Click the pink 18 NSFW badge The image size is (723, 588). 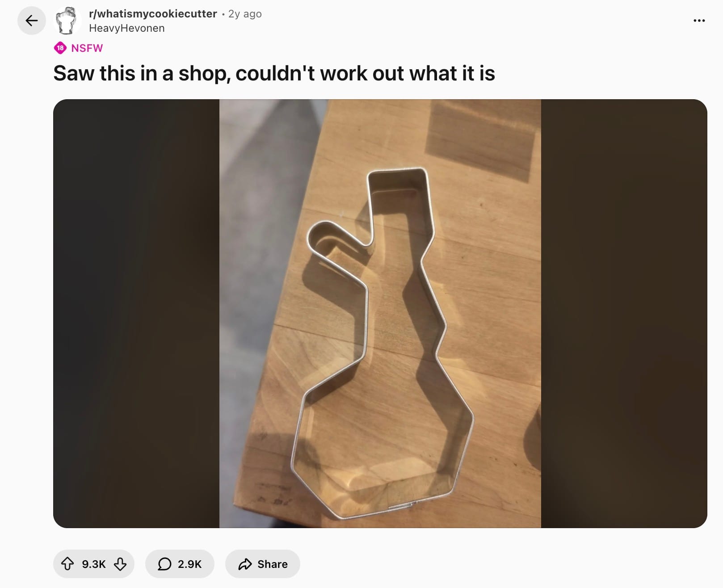60,48
